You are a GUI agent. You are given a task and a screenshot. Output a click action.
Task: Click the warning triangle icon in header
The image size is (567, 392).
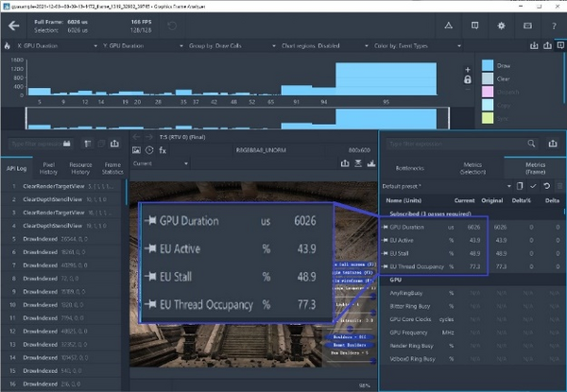point(448,26)
